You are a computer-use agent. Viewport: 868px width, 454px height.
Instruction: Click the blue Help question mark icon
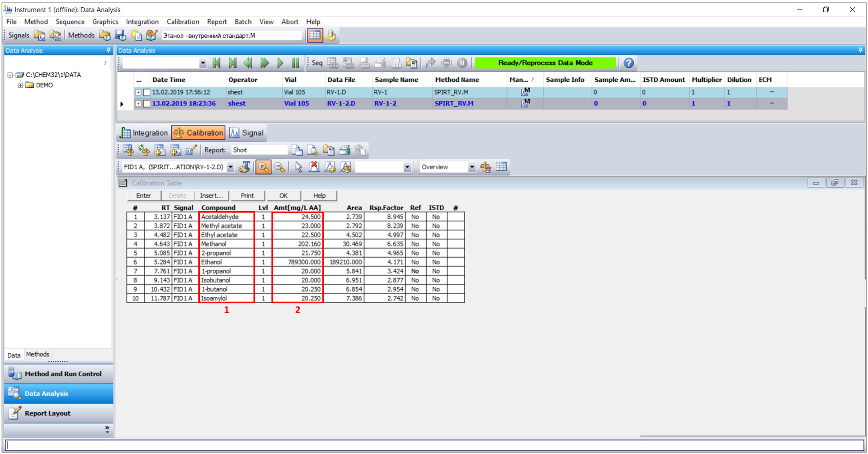click(x=628, y=63)
